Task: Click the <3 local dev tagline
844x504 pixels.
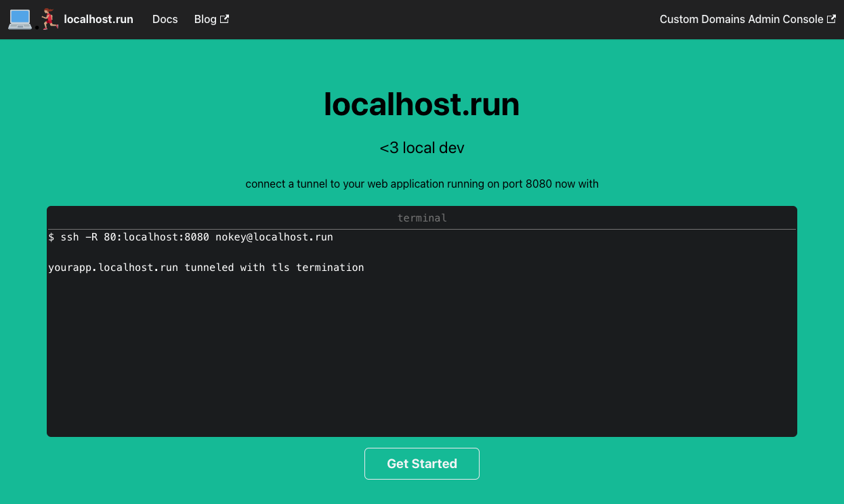Action: click(x=421, y=148)
